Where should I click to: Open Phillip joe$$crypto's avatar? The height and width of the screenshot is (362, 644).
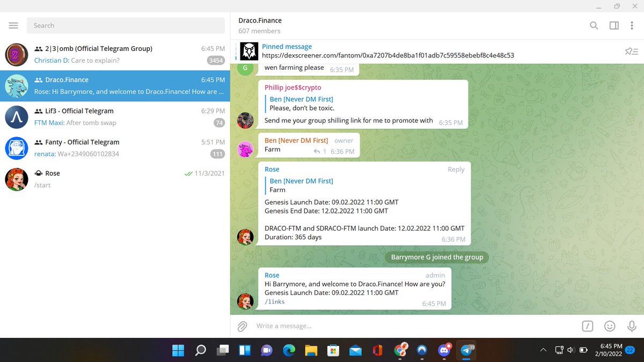245,120
